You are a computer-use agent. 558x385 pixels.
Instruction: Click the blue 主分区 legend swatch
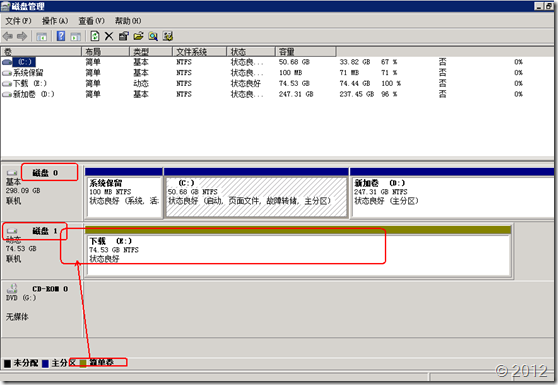point(45,364)
